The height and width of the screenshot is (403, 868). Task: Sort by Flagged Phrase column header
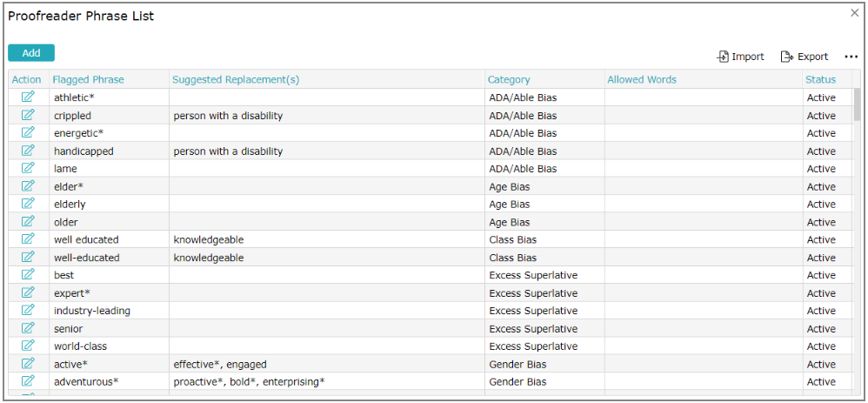[x=88, y=79]
